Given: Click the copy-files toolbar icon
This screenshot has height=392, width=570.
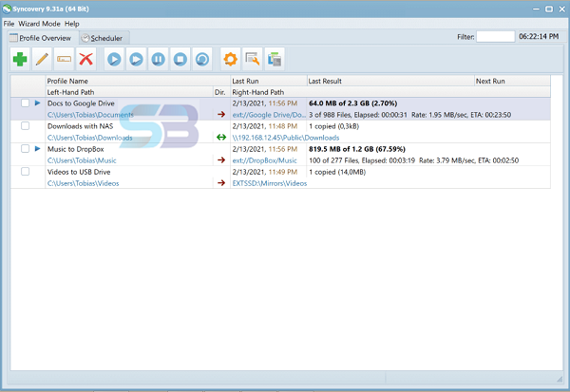Looking at the screenshot, I should click(275, 59).
